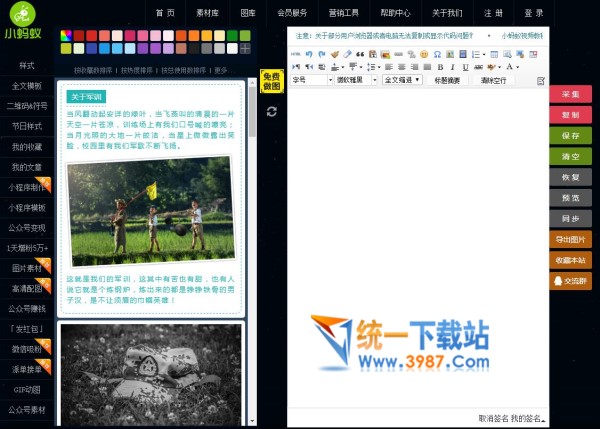Pick the royal blue color swatch
Image resolution: width=600 pixels, height=429 pixels.
click(x=92, y=49)
